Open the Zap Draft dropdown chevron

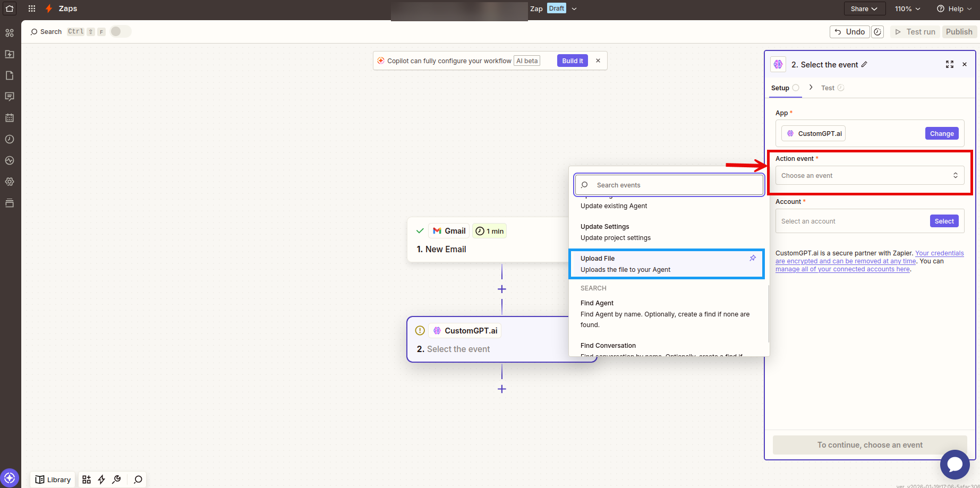pyautogui.click(x=574, y=8)
